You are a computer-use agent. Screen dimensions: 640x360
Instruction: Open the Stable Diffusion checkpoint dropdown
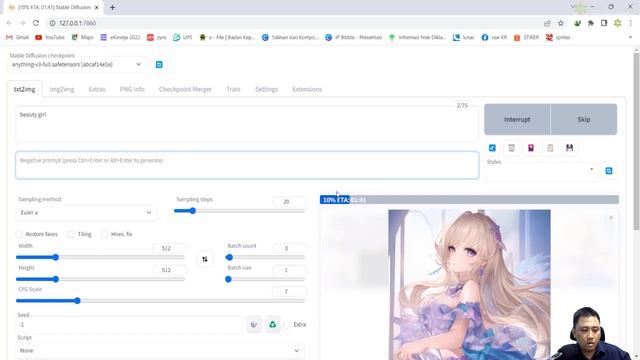pos(77,64)
